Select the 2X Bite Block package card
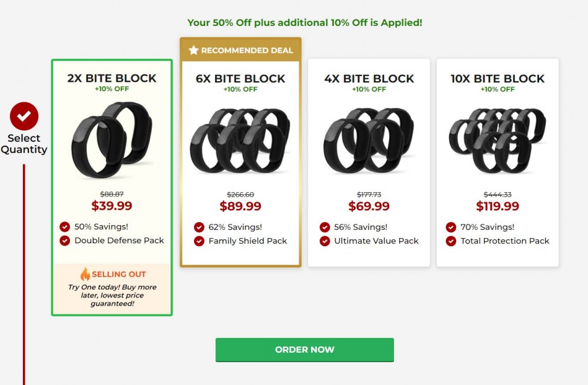The width and height of the screenshot is (588, 385). point(112,188)
